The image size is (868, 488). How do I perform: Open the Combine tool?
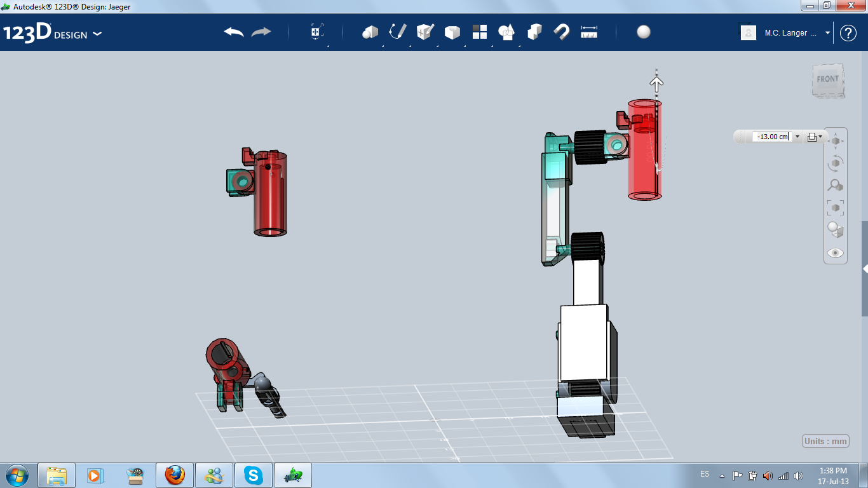coord(534,32)
